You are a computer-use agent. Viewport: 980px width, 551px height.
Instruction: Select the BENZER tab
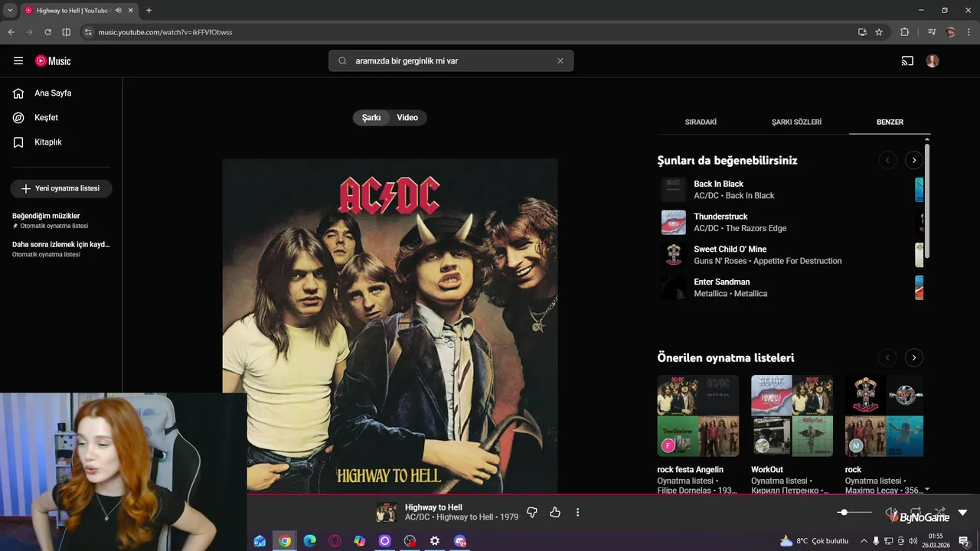[890, 122]
